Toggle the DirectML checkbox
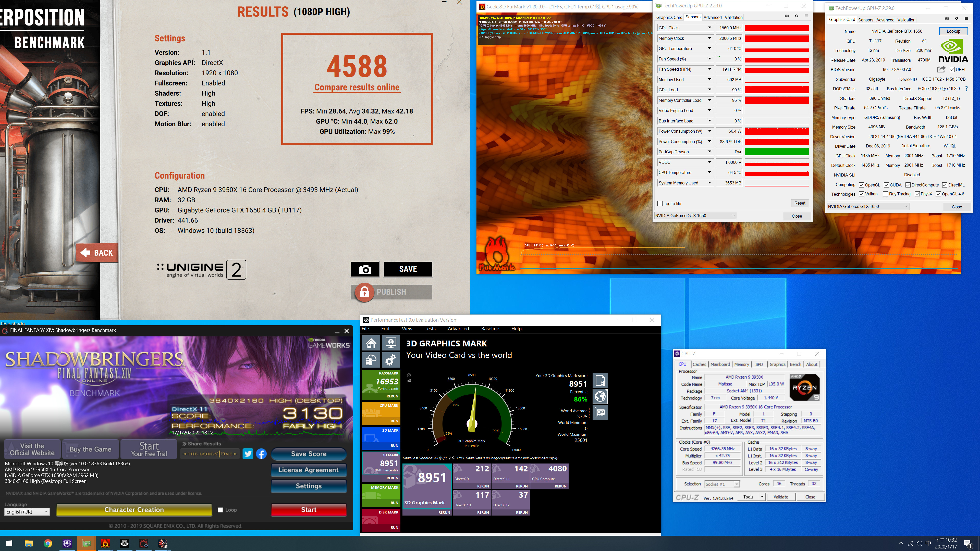This screenshot has width=980, height=551. click(x=944, y=185)
